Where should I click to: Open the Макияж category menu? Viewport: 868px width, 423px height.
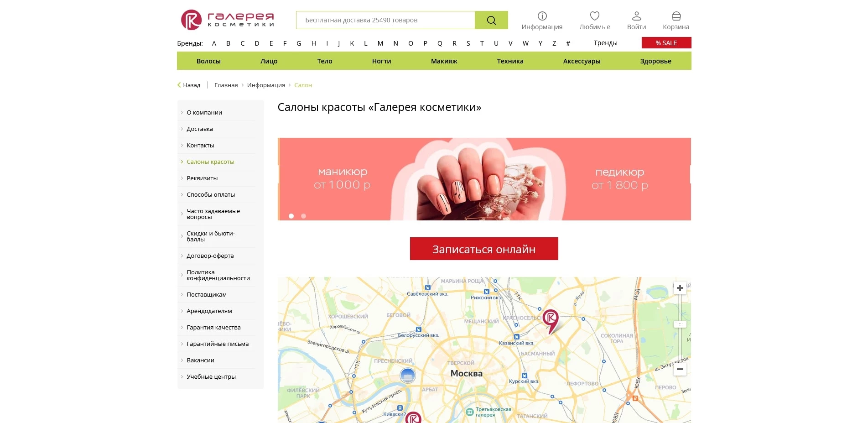444,61
